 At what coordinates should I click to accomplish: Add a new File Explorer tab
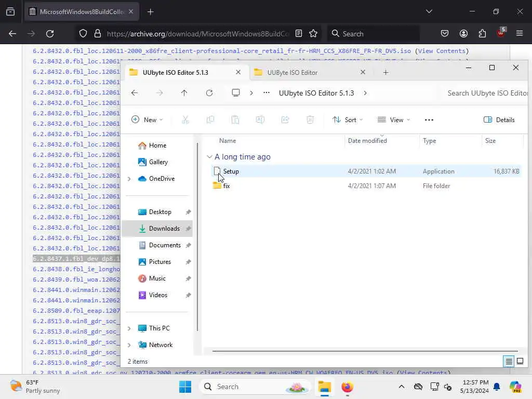[x=386, y=72]
